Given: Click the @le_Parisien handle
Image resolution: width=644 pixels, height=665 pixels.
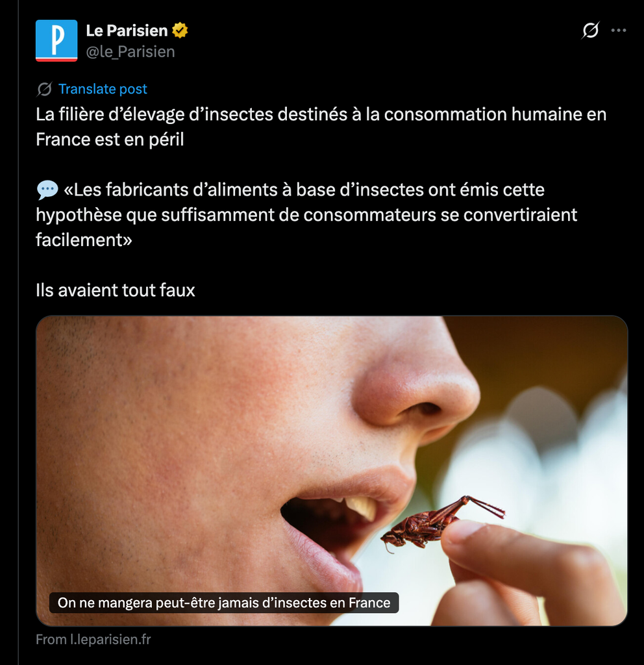Looking at the screenshot, I should pos(130,52).
